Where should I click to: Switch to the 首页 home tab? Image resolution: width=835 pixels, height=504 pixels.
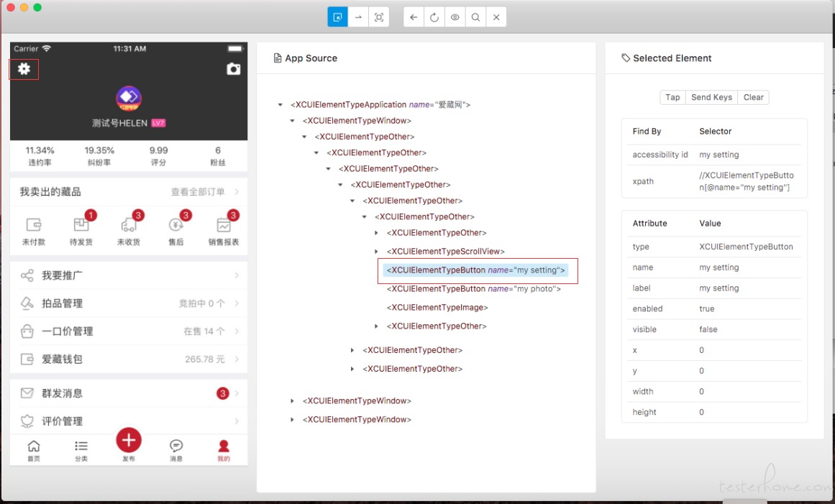tap(34, 449)
